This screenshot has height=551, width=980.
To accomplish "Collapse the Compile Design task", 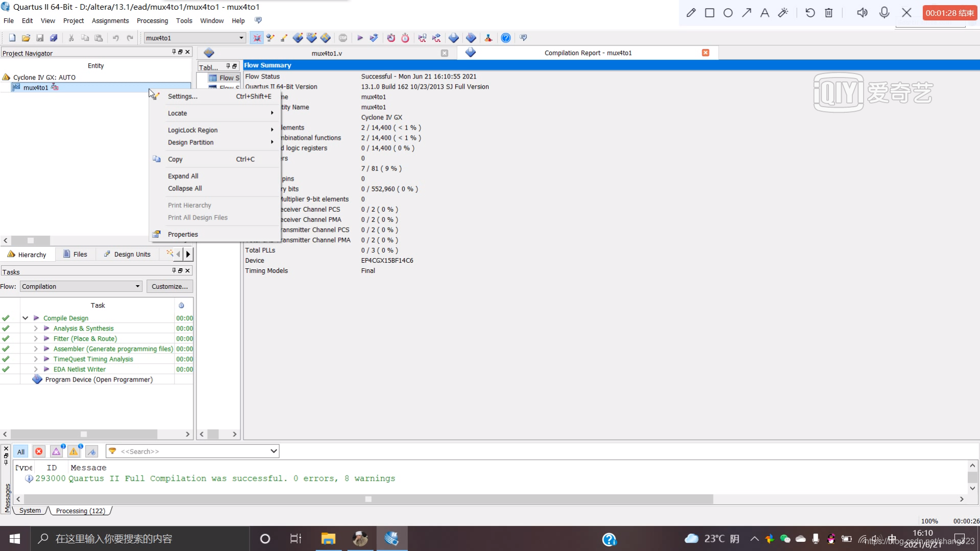I will coord(25,318).
